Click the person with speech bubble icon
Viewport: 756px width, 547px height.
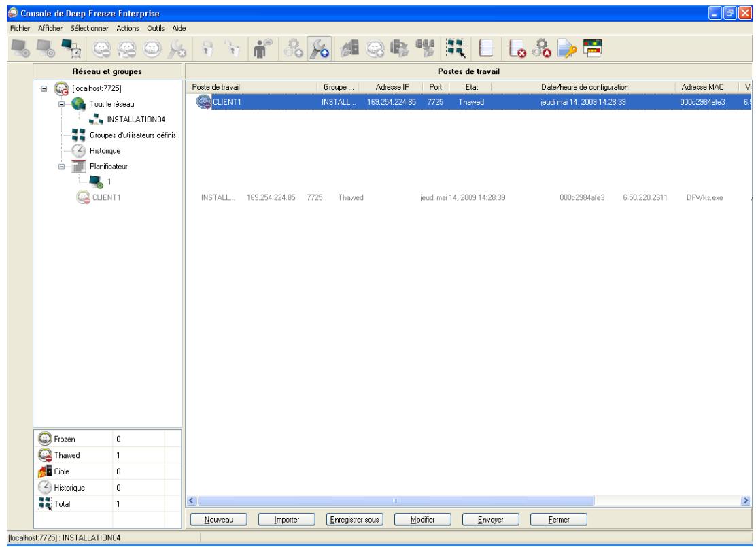pos(262,48)
